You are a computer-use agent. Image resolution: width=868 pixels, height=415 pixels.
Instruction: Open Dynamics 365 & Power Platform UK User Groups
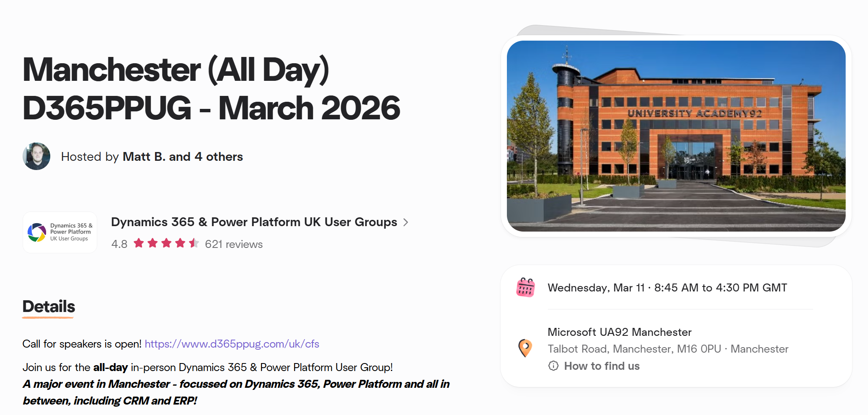(x=254, y=222)
